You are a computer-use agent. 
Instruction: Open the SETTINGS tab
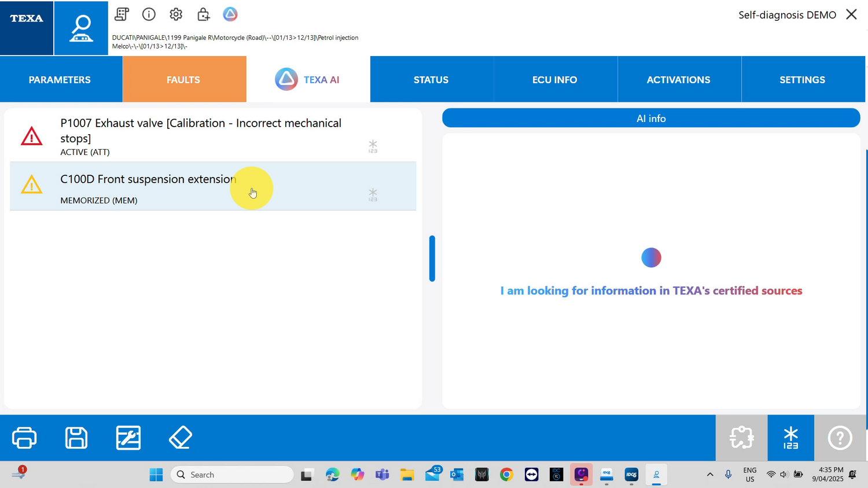pos(803,80)
